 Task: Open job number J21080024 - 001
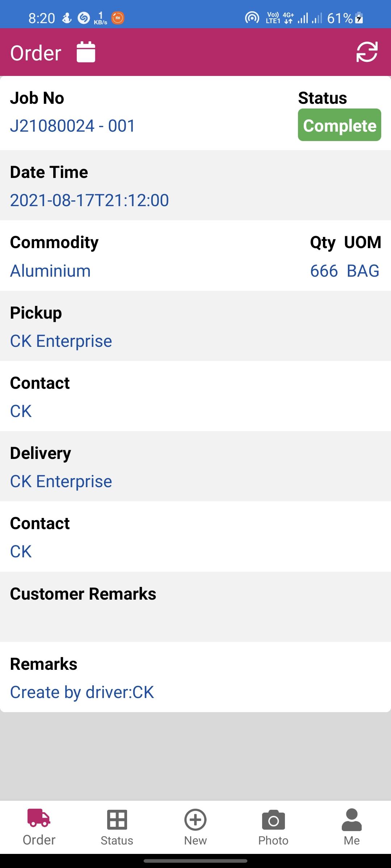[x=72, y=126]
